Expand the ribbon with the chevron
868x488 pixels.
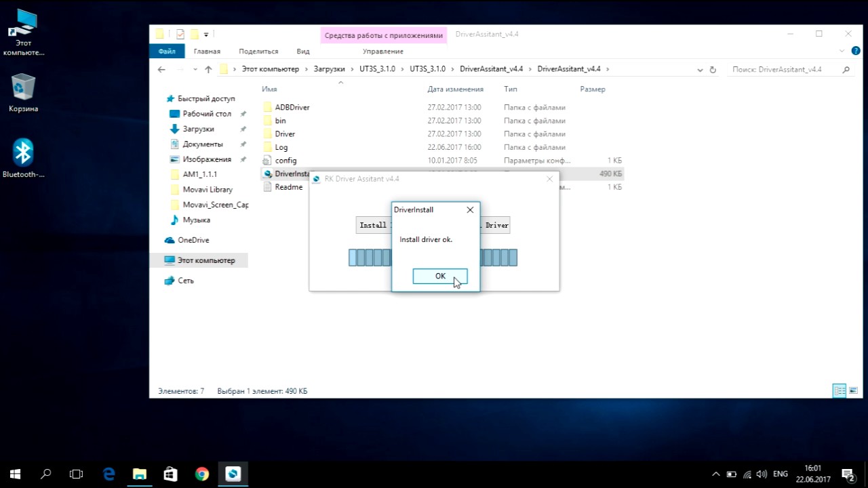(843, 52)
